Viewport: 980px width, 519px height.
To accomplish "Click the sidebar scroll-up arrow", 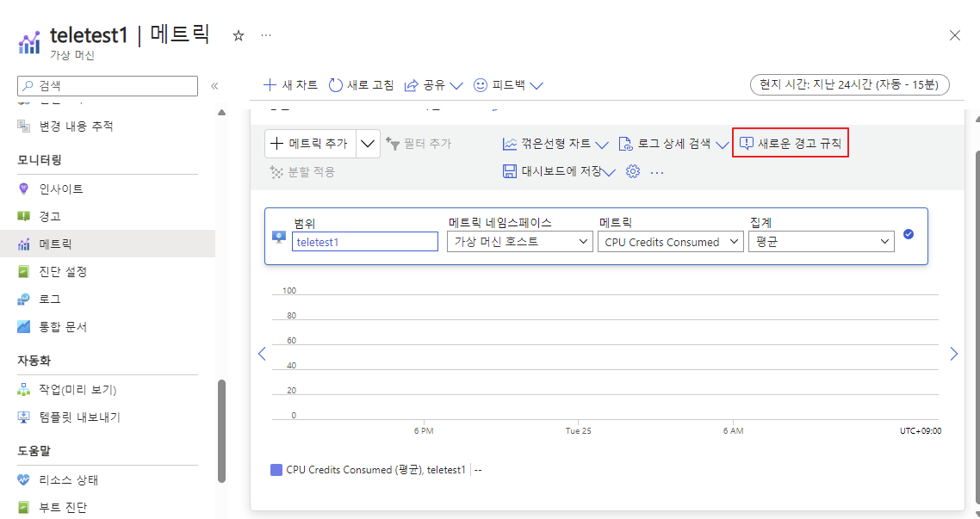I will click(x=221, y=113).
